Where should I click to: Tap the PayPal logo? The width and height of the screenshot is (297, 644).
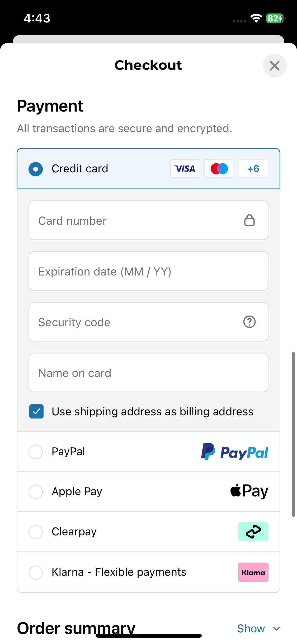(235, 452)
